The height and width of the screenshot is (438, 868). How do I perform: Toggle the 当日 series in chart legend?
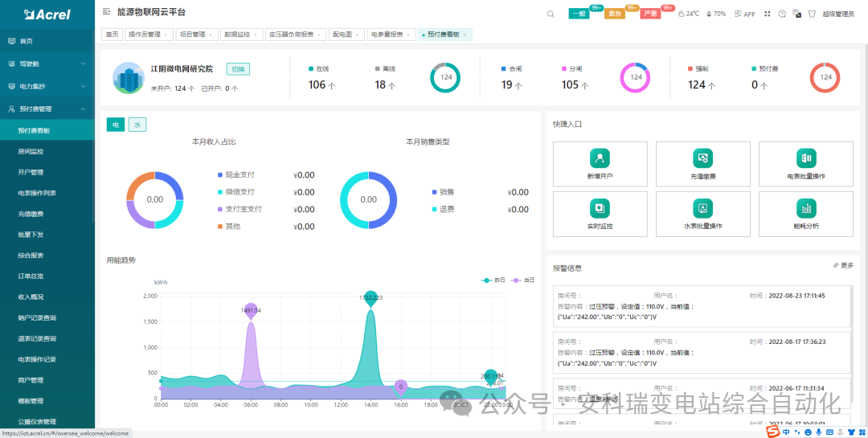pyautogui.click(x=522, y=280)
